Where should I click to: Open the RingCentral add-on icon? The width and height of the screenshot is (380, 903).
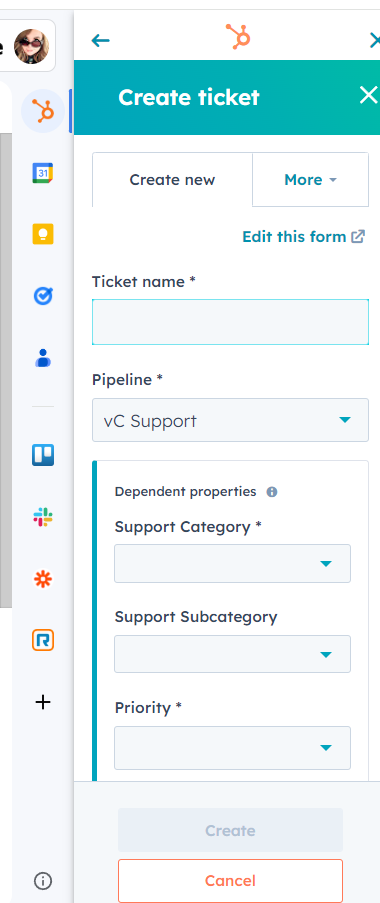pyautogui.click(x=43, y=640)
